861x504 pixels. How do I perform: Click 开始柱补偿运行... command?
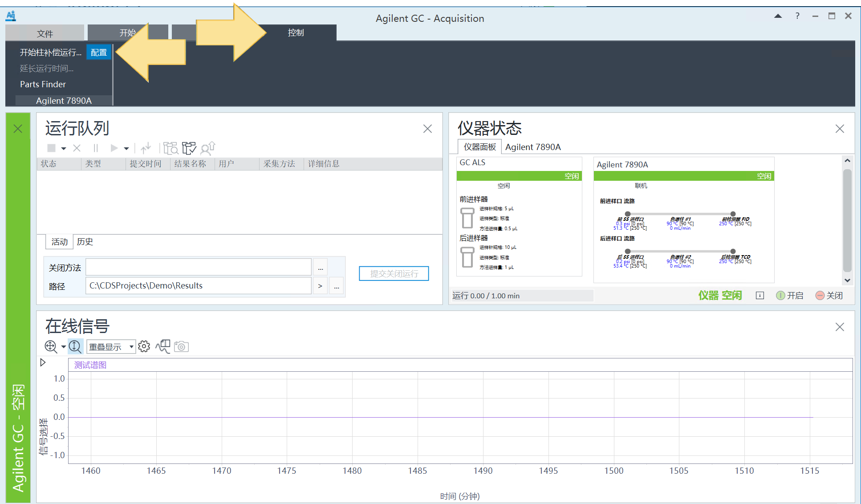[x=51, y=53]
